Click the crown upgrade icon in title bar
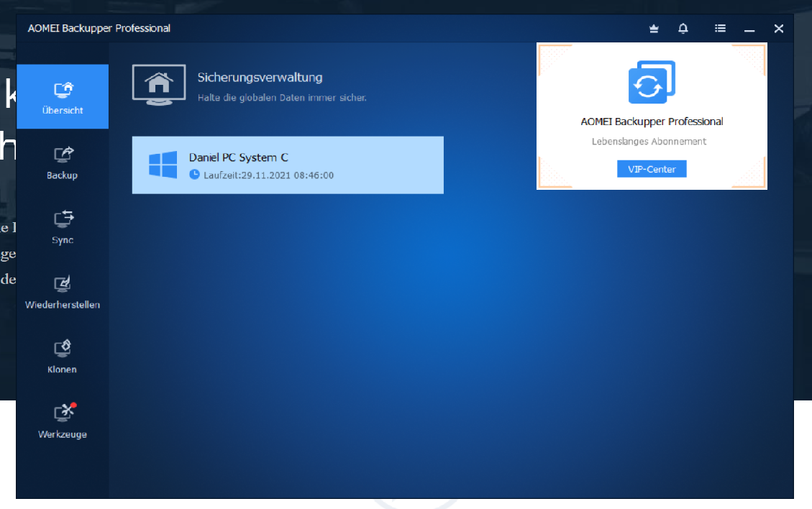The image size is (812, 509). pos(654,29)
